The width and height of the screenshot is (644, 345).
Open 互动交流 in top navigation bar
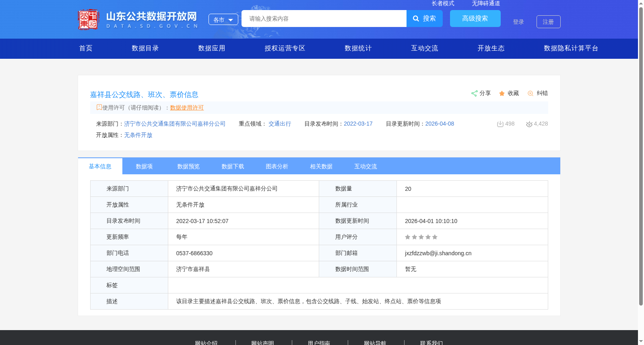[x=425, y=48]
